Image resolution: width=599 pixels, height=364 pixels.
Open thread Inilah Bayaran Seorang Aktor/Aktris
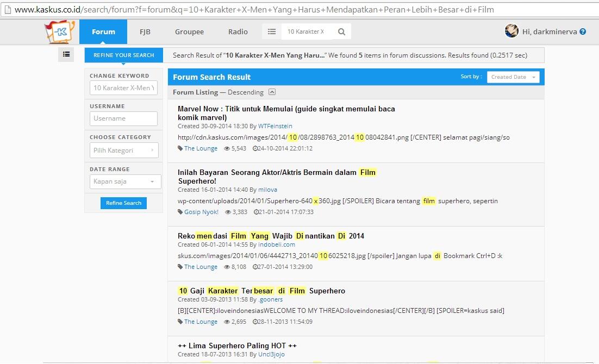click(277, 177)
